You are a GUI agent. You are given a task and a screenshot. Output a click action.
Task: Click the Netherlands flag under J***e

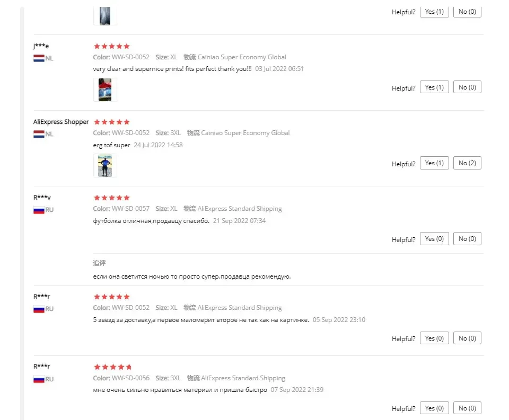click(x=39, y=58)
